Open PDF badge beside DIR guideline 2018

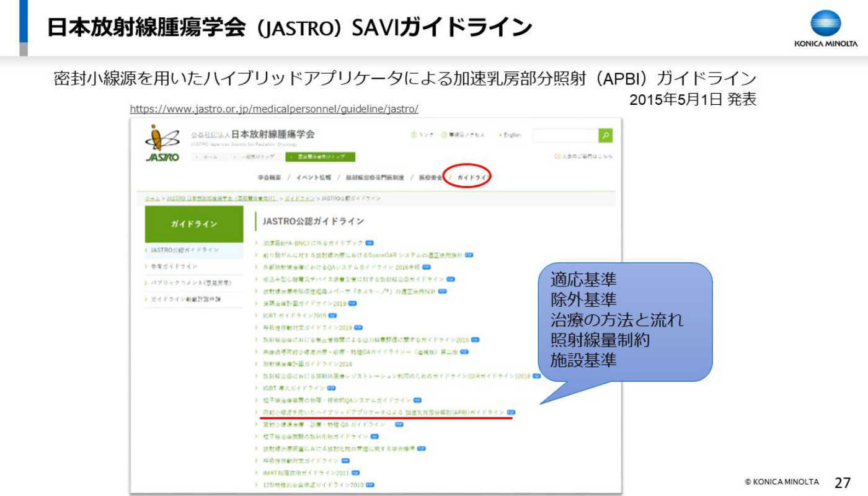537,376
